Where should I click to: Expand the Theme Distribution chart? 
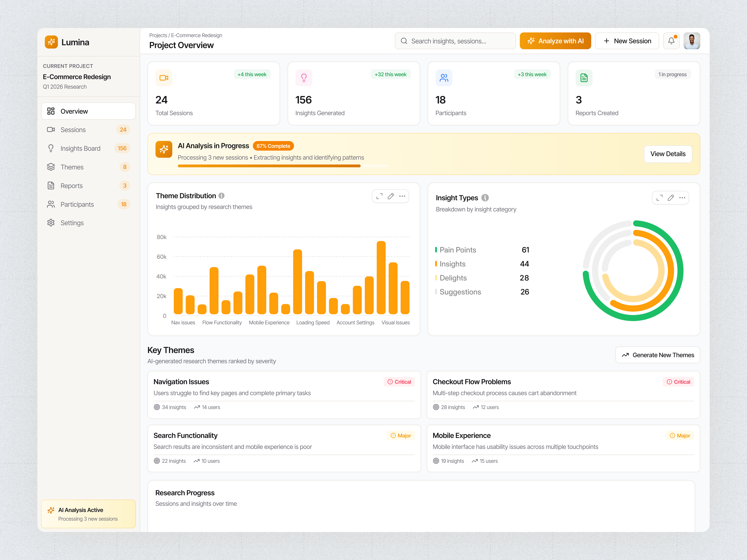point(380,196)
